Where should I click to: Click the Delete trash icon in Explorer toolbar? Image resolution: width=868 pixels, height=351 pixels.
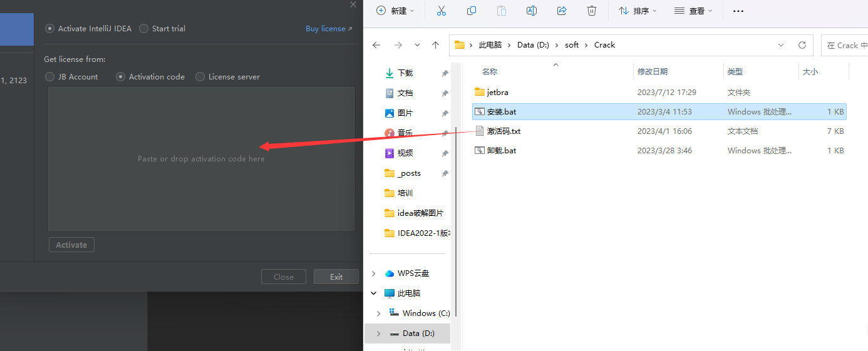[x=592, y=11]
